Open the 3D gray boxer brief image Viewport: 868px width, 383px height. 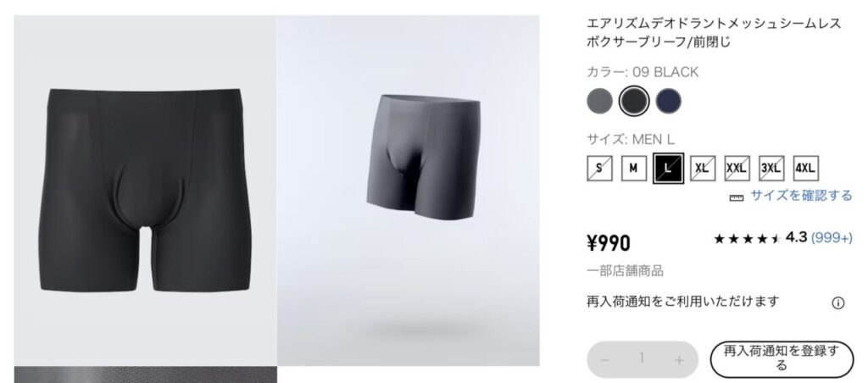pos(409,191)
